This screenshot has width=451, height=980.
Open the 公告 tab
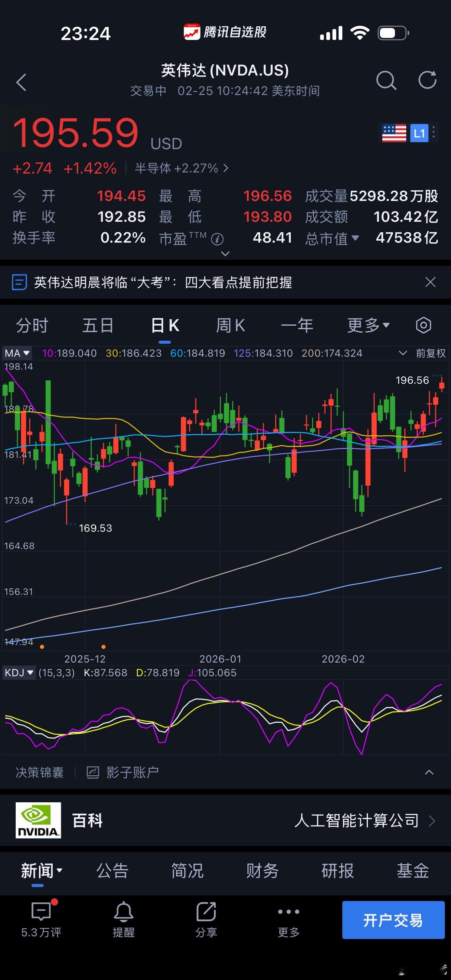112,870
